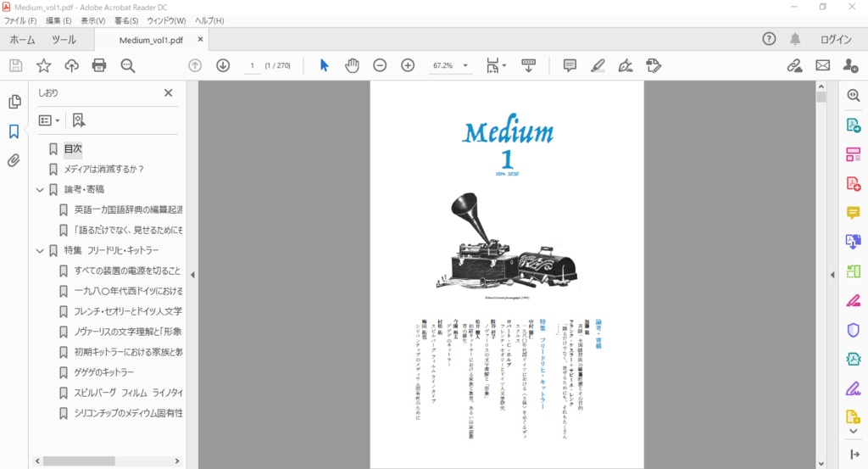Choose the Selection arrow tool

tap(325, 65)
